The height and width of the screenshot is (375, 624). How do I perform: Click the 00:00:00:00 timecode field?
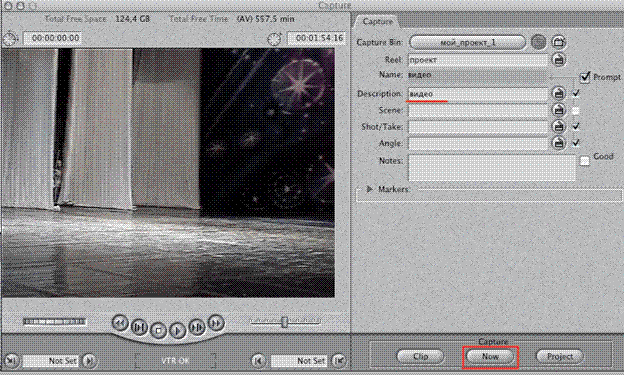point(53,38)
